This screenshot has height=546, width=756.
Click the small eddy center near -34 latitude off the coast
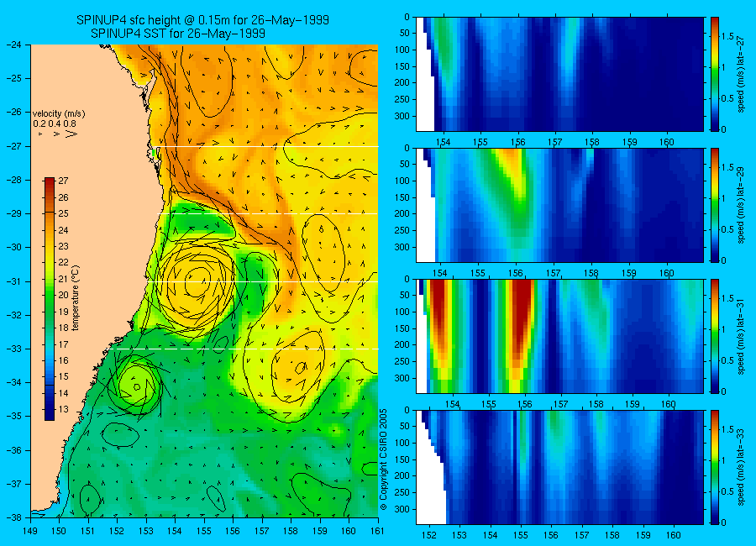coord(137,386)
